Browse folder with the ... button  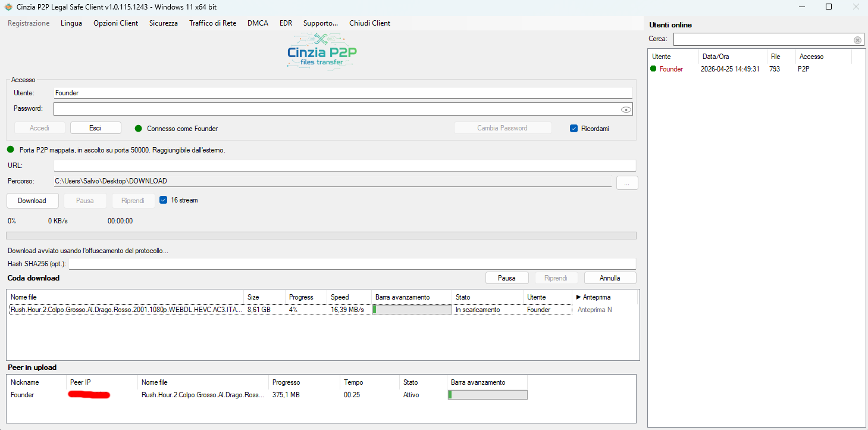(627, 183)
